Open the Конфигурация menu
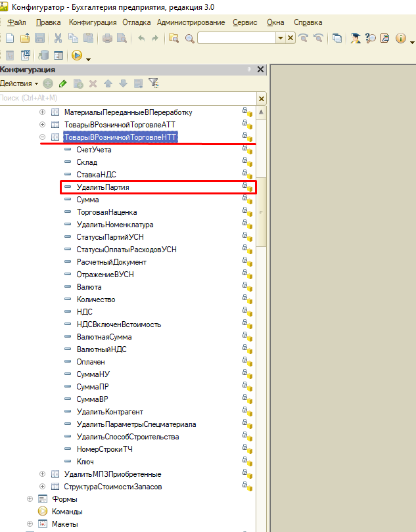Image resolution: width=416 pixels, height=532 pixels. pos(93,22)
